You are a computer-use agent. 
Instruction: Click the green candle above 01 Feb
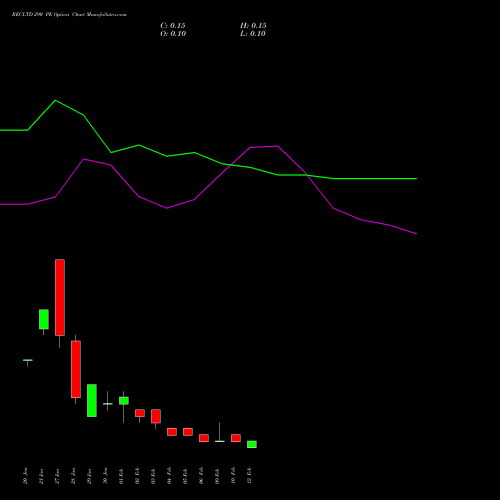[124, 401]
